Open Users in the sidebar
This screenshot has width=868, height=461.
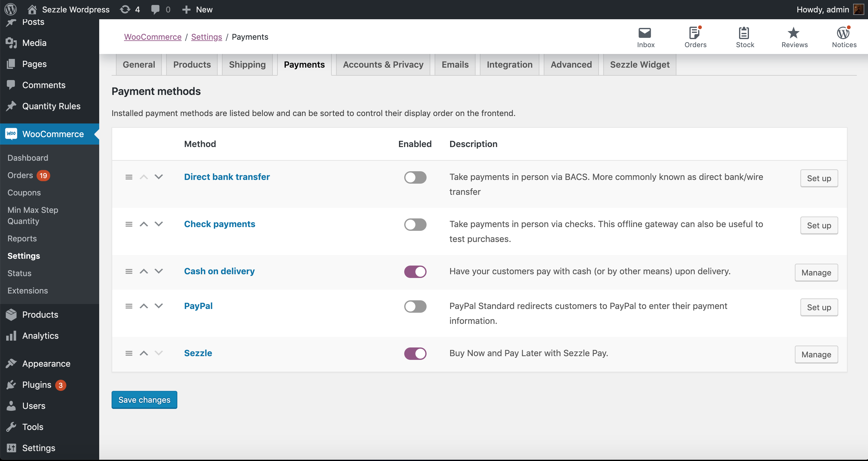(x=50, y=406)
